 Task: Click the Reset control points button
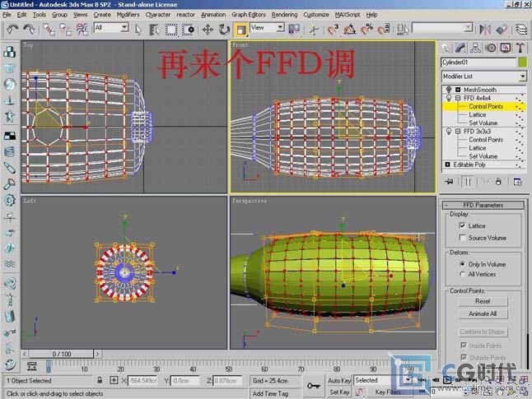[x=483, y=301]
